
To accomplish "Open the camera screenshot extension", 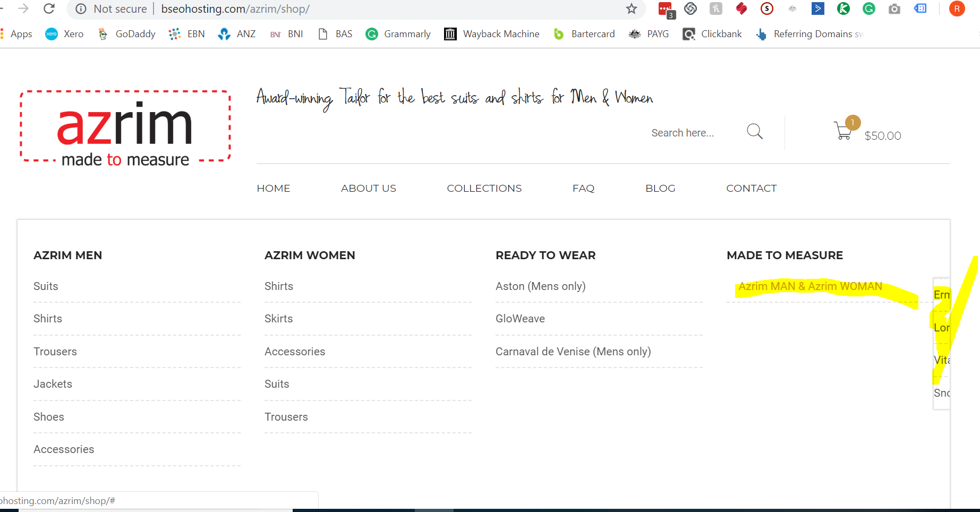I will pos(894,9).
